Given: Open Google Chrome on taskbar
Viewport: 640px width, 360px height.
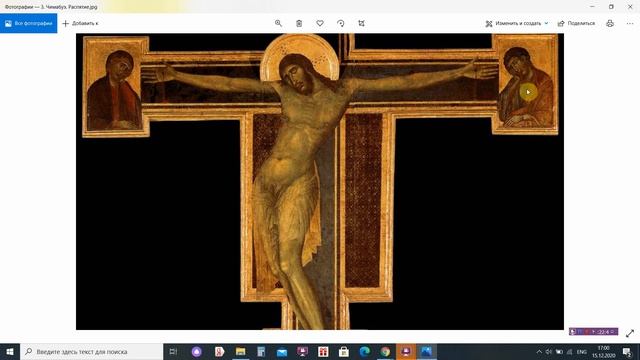Looking at the screenshot, I should pyautogui.click(x=385, y=351).
